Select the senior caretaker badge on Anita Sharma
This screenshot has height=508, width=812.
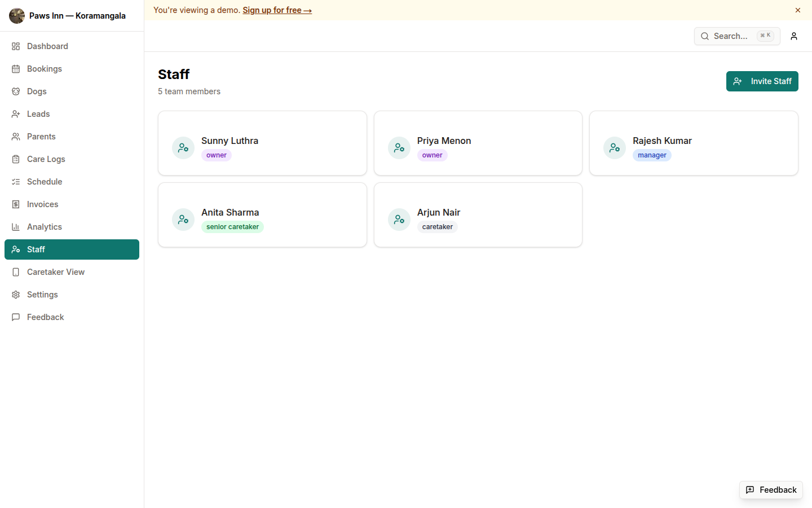232,227
